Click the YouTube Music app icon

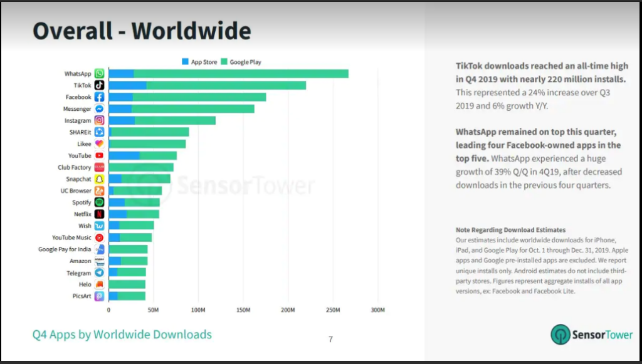coord(99,237)
